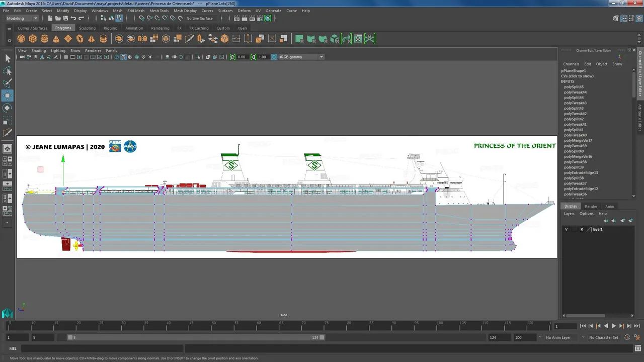Toggle the exposure control icon beside 0.00
The width and height of the screenshot is (644, 362).
tap(232, 57)
